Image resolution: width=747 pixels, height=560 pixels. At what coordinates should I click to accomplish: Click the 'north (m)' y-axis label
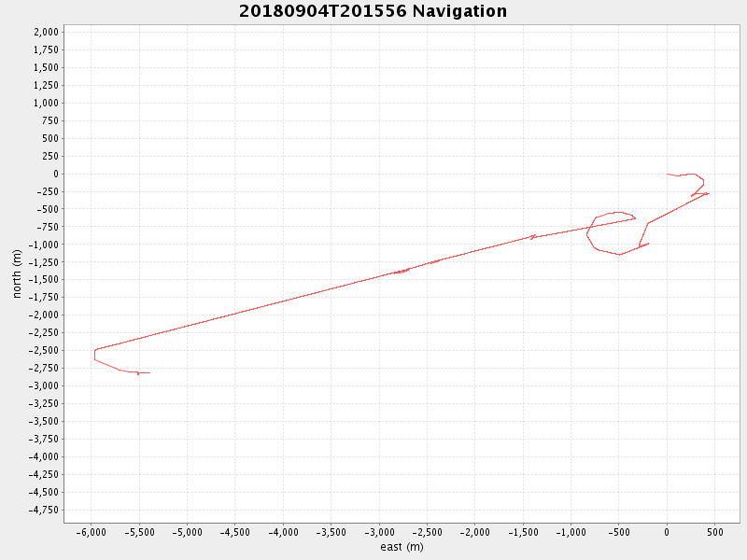[x=17, y=273]
